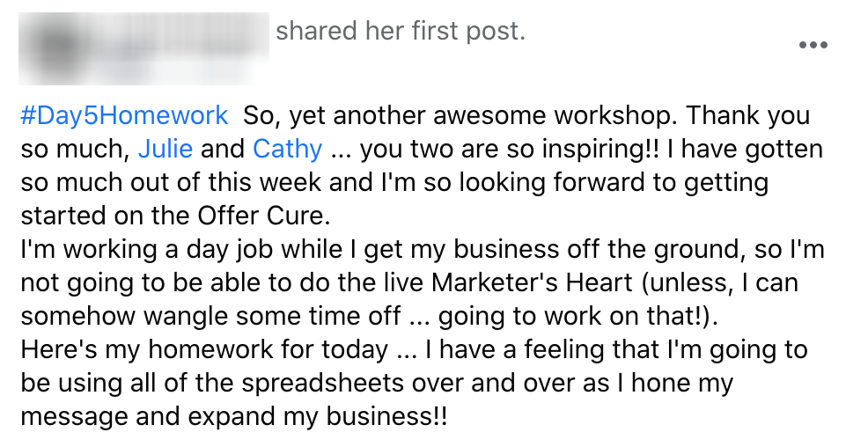Click the ending text 'expand my business!!'
The image size is (868, 447).
(317, 416)
